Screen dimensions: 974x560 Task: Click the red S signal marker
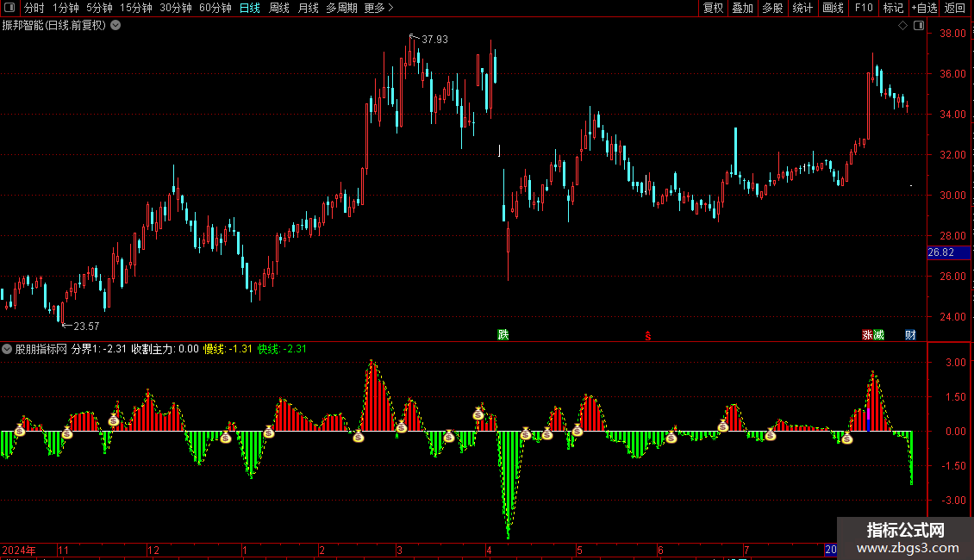[x=648, y=336]
